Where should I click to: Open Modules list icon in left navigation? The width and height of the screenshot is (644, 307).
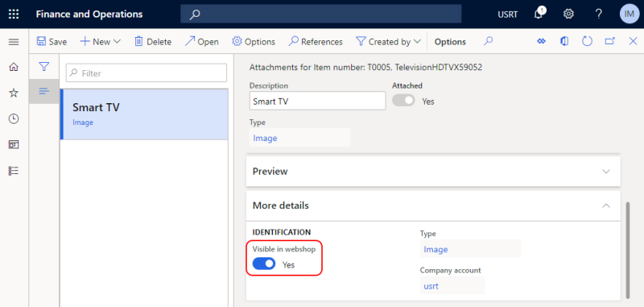(x=14, y=171)
